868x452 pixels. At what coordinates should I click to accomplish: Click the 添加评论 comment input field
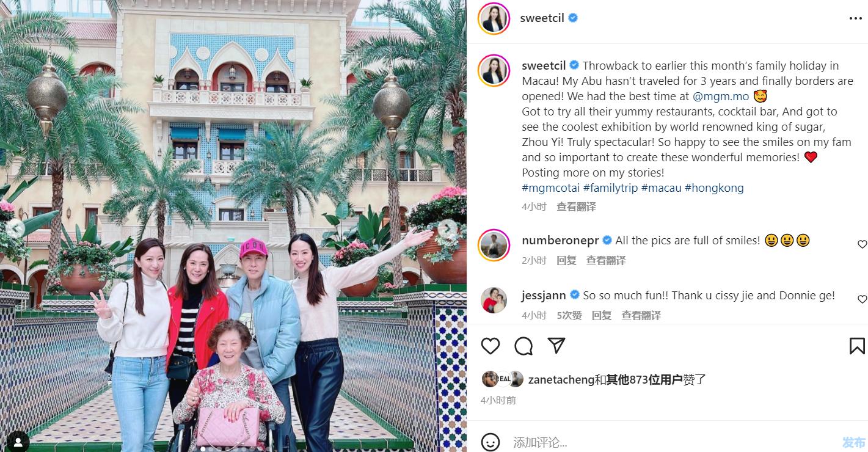pos(672,442)
